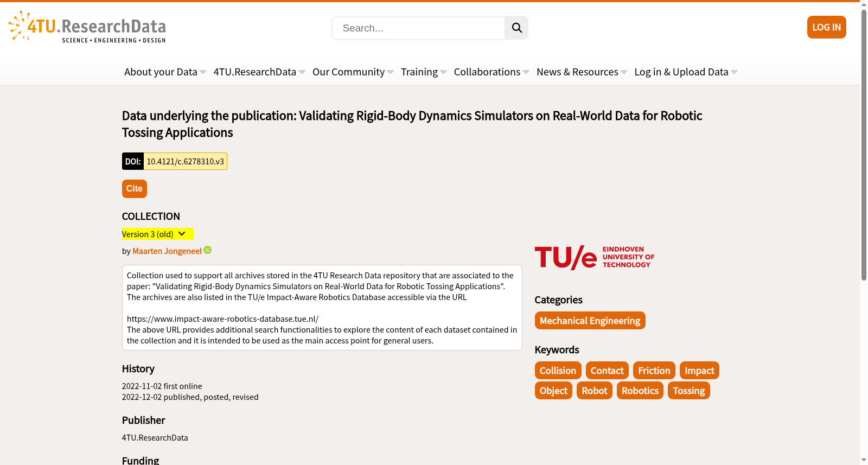This screenshot has height=465, width=868.
Task: Open the News & Resources menu
Action: tap(577, 72)
